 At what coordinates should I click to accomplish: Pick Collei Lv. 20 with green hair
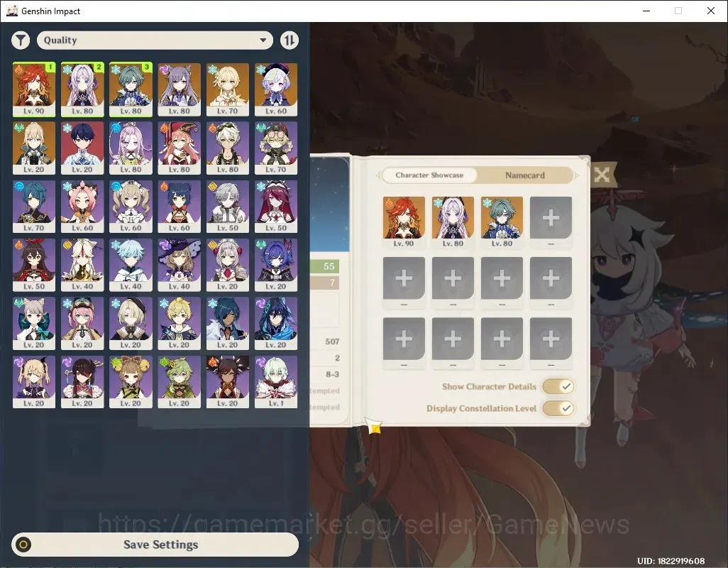pos(179,382)
